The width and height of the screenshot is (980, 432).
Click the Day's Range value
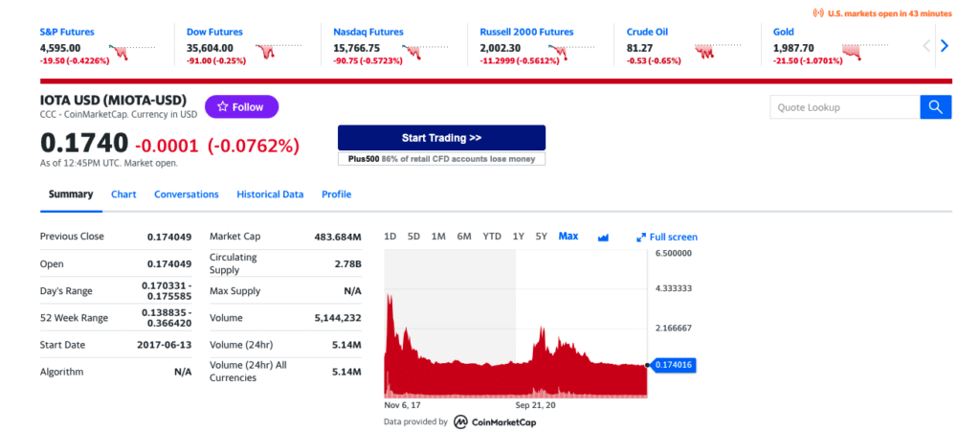[x=167, y=290]
